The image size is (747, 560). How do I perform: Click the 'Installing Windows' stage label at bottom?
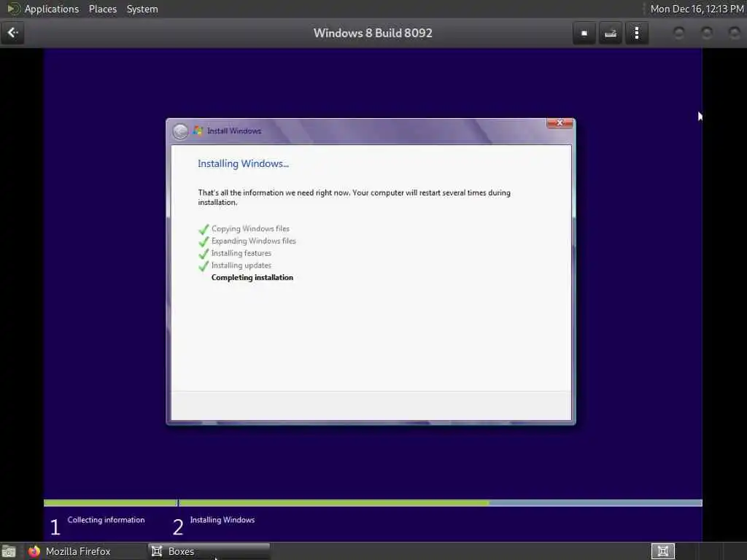222,519
